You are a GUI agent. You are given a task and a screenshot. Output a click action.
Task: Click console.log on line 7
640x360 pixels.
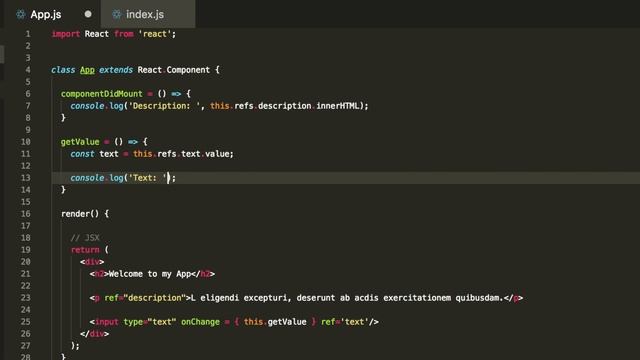97,106
